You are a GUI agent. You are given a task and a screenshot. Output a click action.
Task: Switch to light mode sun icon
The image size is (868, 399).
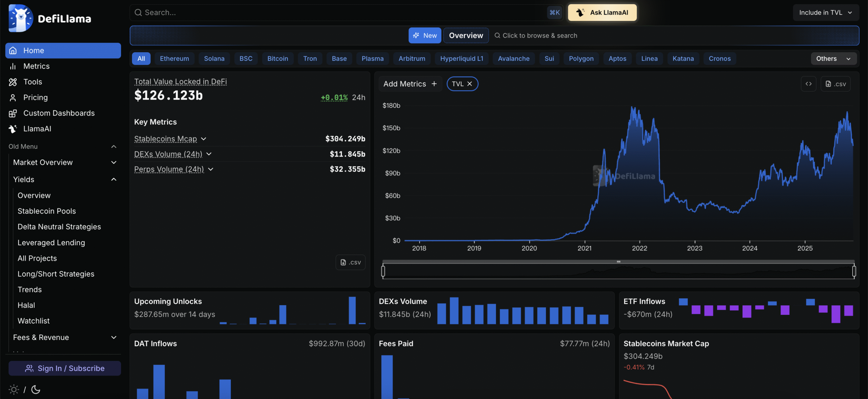14,390
